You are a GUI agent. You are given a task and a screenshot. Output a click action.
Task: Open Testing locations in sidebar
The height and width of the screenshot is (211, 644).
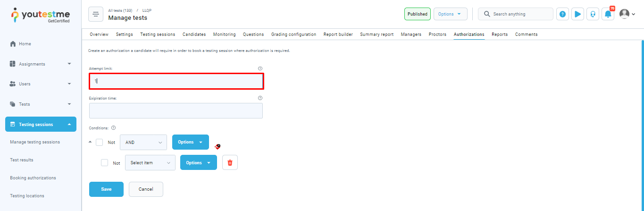click(x=27, y=196)
